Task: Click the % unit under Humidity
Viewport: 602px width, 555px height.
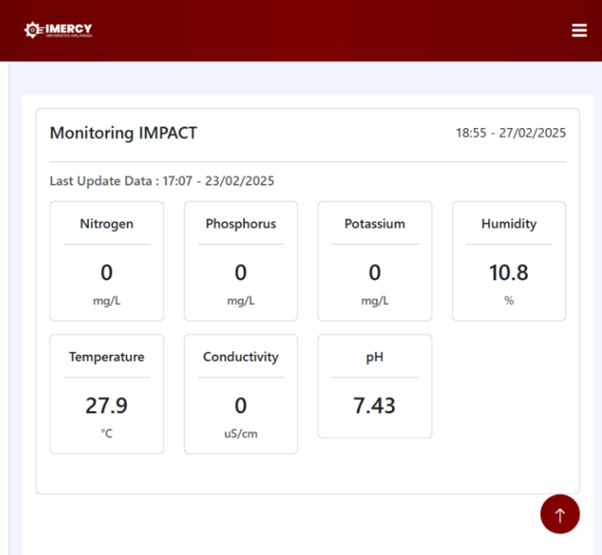Action: click(x=509, y=301)
